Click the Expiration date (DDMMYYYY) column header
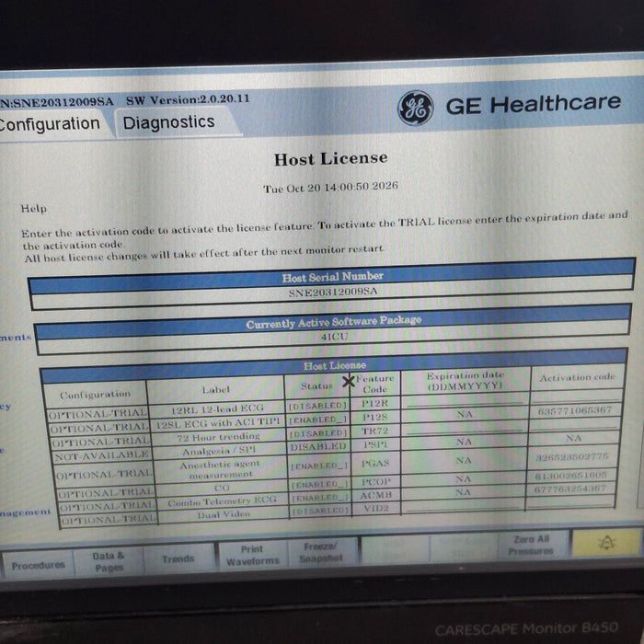644x644 pixels. [x=465, y=381]
